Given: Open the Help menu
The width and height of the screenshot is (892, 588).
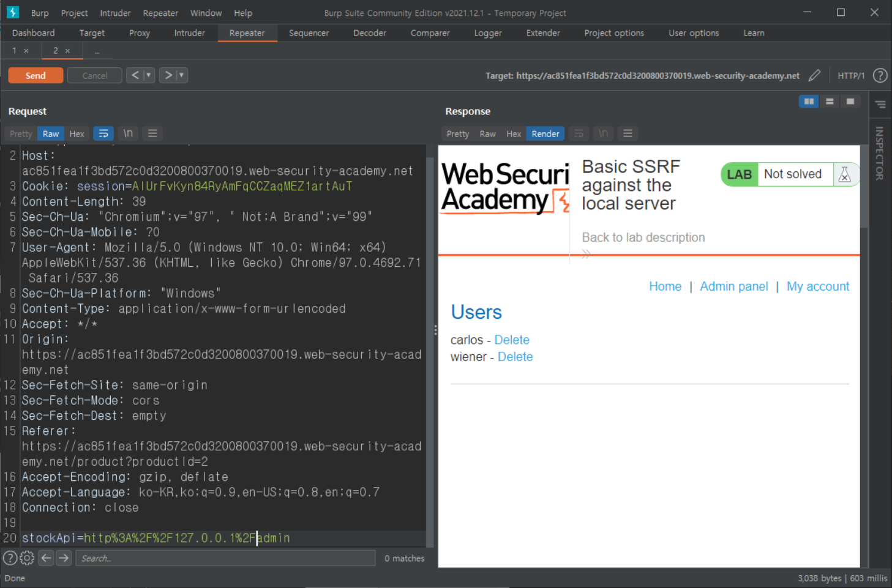Looking at the screenshot, I should coord(243,13).
